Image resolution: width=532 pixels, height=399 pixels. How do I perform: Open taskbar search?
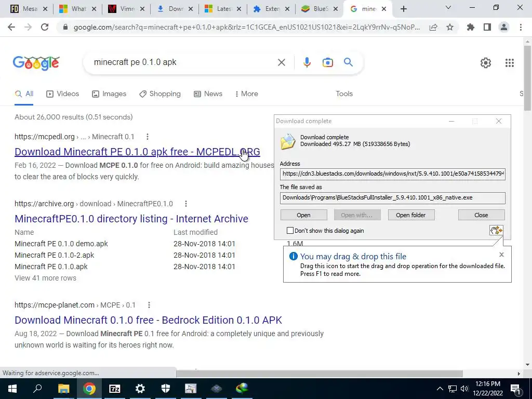(37, 389)
